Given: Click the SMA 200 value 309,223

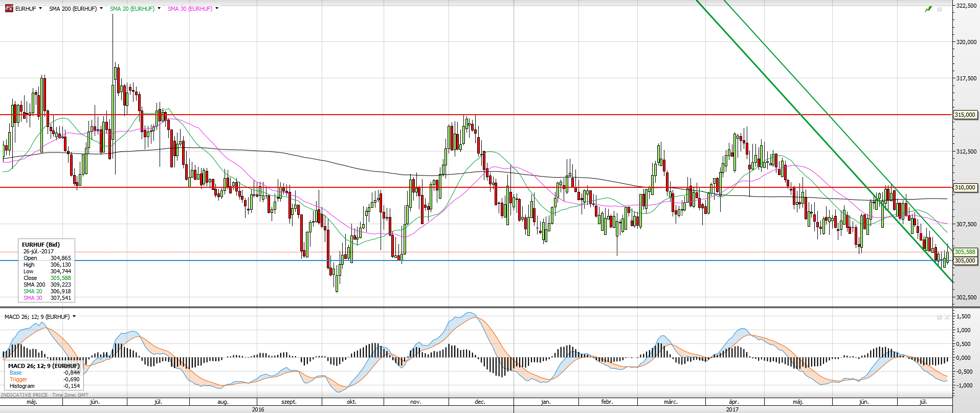Looking at the screenshot, I should click(61, 285).
